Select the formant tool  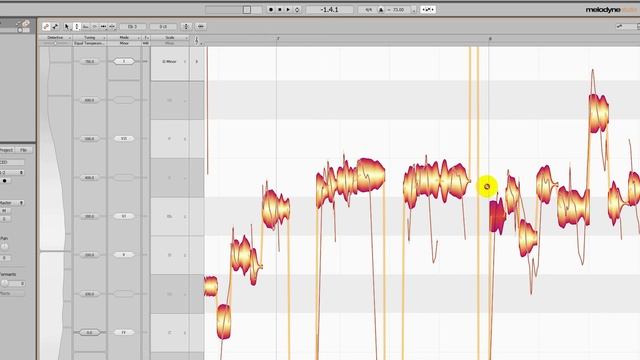tap(86, 27)
